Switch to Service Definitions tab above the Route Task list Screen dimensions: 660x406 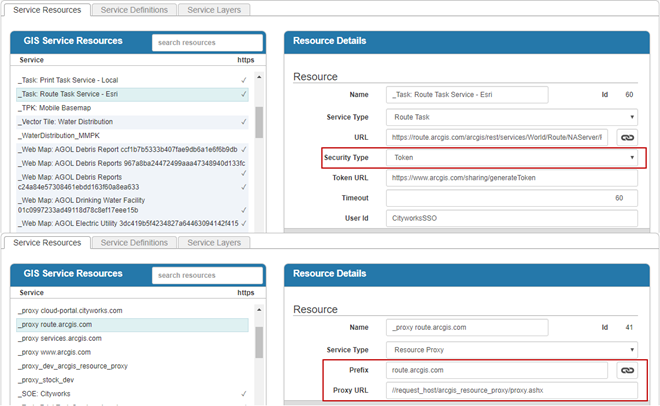click(x=134, y=10)
